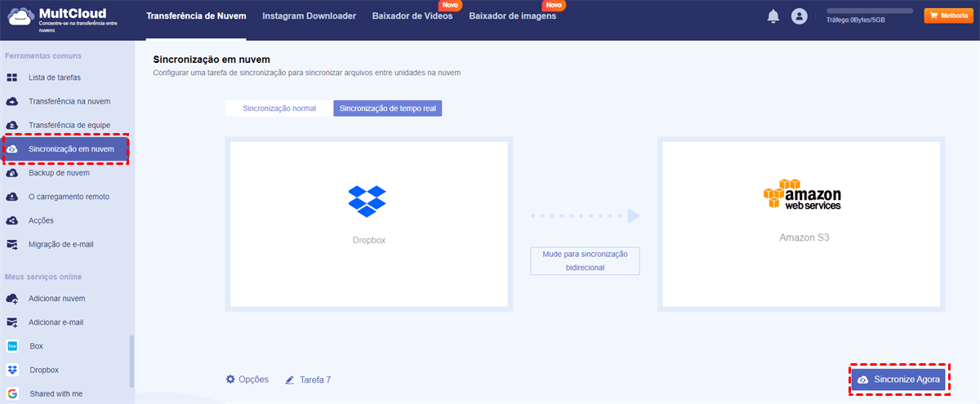Edit the Tarefa 7 task name
Viewport: 980px width, 404px height.
tap(315, 380)
